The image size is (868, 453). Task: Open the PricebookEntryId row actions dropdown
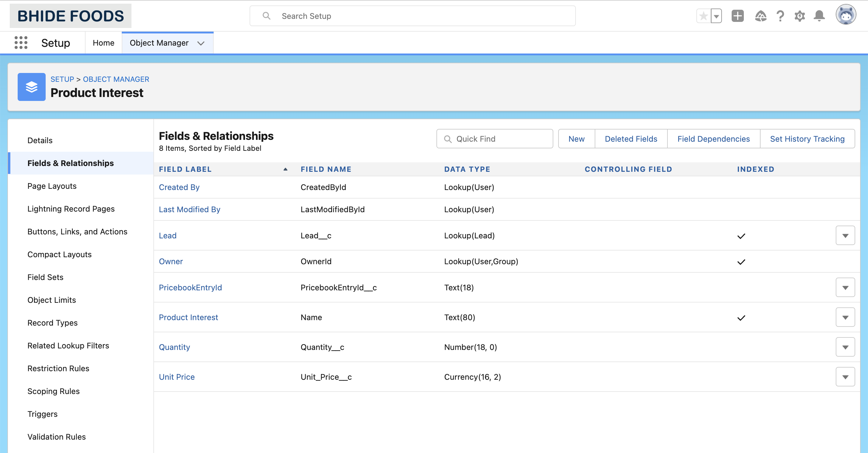[x=845, y=287]
